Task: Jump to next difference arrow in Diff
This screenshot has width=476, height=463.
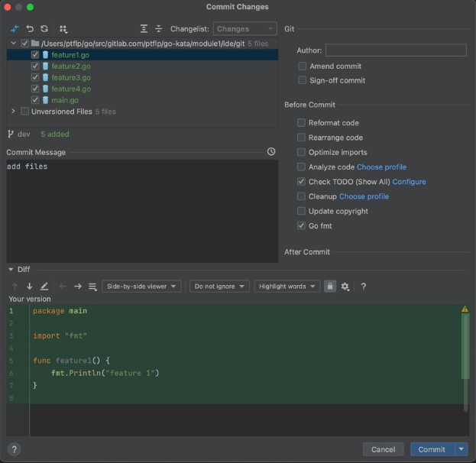Action: (x=29, y=287)
